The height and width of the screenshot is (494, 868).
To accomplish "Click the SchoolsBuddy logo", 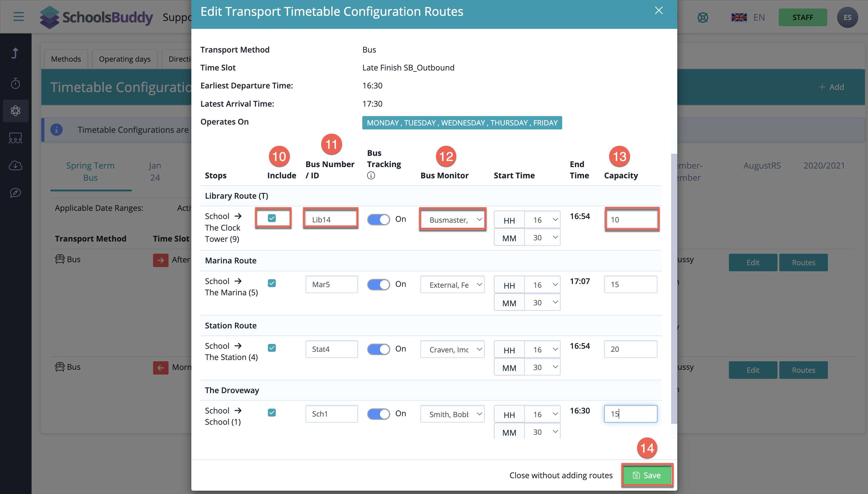I will pos(96,17).
